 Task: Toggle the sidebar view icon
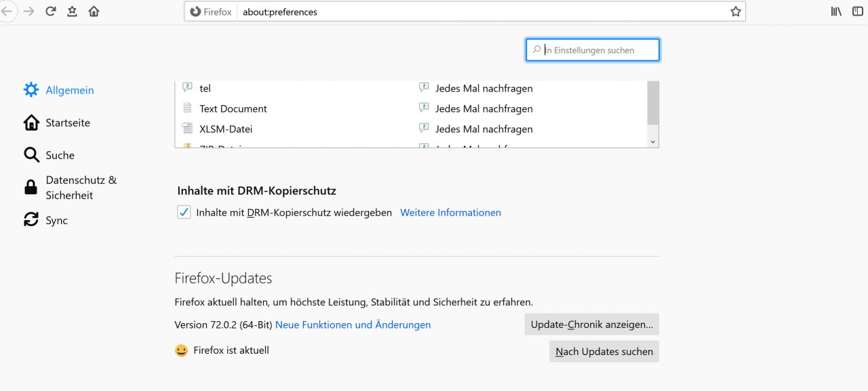[x=858, y=12]
